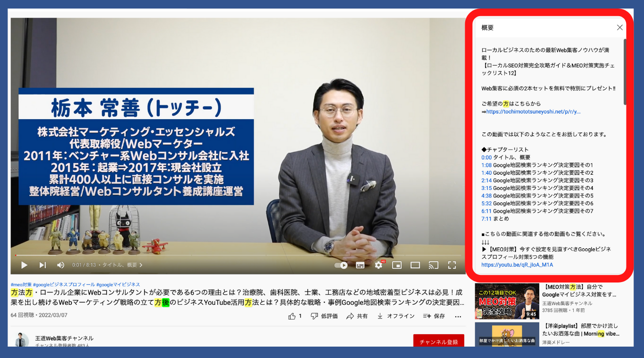Viewport: 644px width, 358px height.
Task: Share the video via 共有
Action: [357, 316]
